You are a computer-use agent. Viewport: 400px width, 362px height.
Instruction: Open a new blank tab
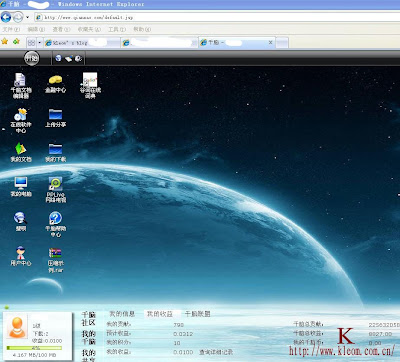coord(282,43)
